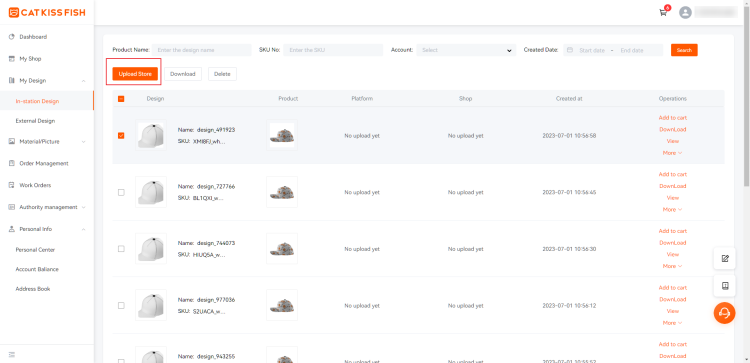Click the Personal Info sidebar icon

pyautogui.click(x=12, y=229)
